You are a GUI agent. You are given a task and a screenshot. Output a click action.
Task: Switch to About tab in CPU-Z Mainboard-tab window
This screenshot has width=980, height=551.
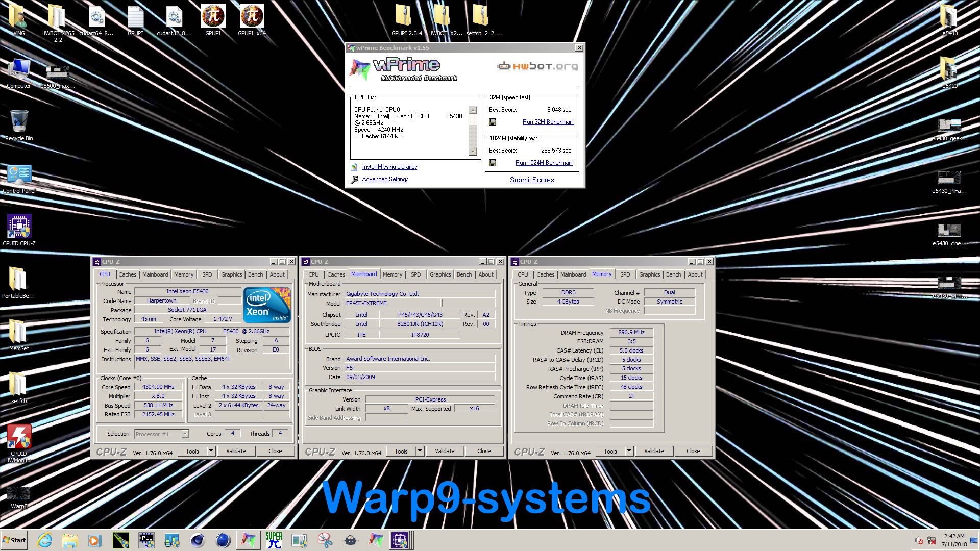coord(486,274)
